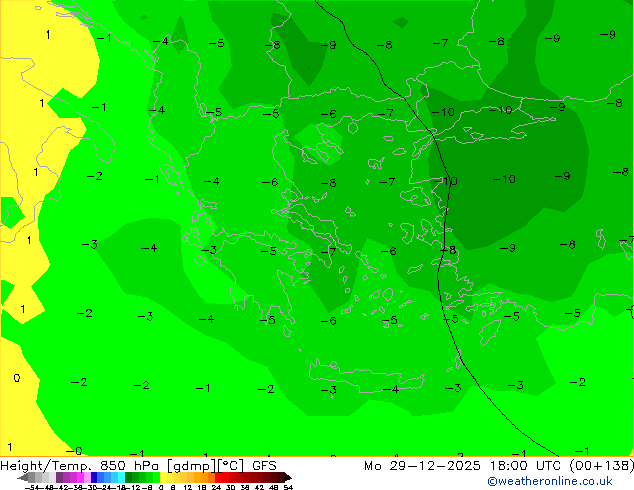Viewport: 634px width, 490px height.
Task: Pick the darkest green swatch in the colour scale
Action: point(129,477)
